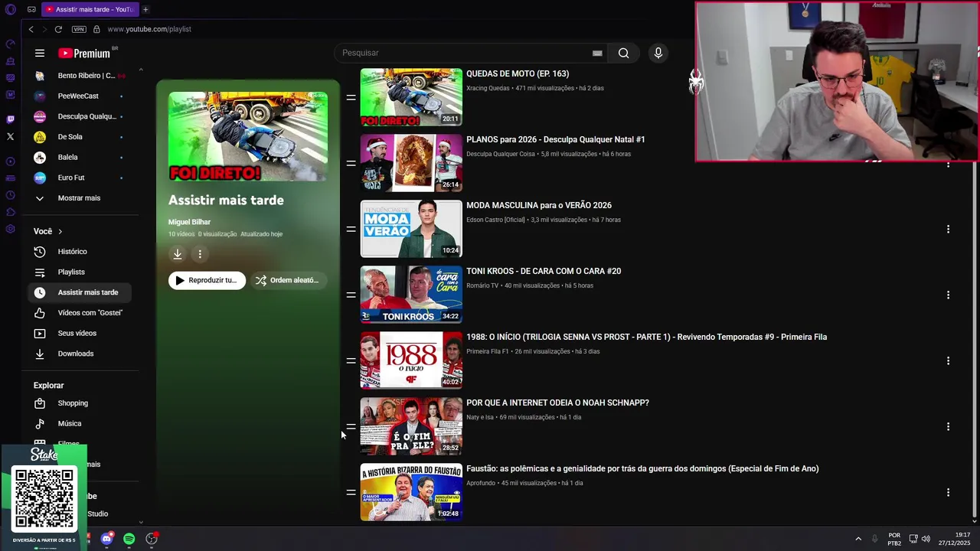Image resolution: width=980 pixels, height=551 pixels.
Task: Open a new browser tab with plus
Action: 145,9
